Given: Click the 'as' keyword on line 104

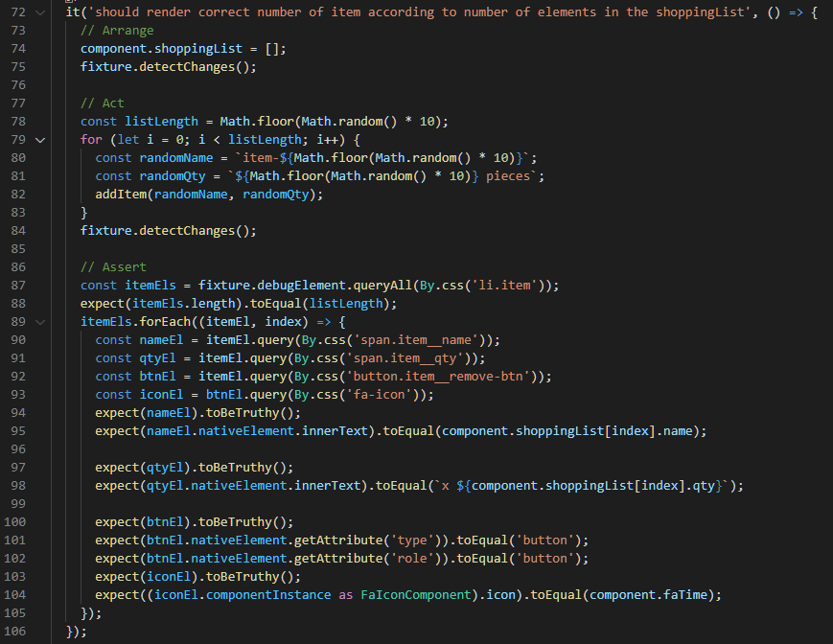Looking at the screenshot, I should coord(346,595).
